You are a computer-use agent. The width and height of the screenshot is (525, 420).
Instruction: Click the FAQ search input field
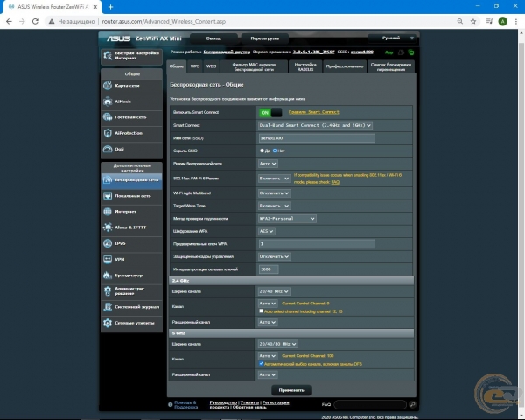click(370, 404)
